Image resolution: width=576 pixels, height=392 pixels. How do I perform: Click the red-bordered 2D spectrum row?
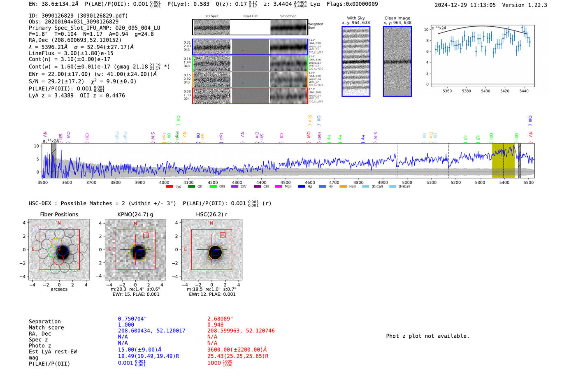point(250,95)
